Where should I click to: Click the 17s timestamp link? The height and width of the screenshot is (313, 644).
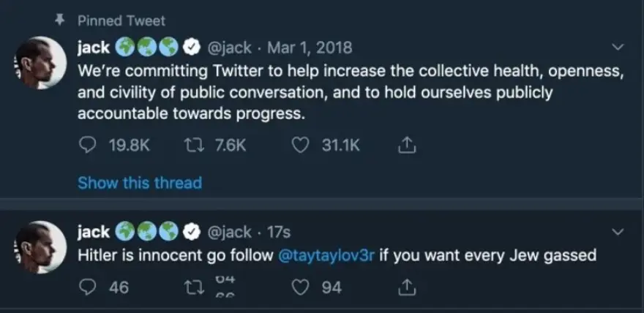click(x=279, y=233)
